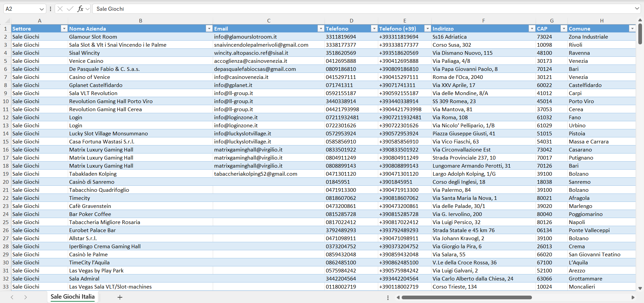Select cell Sisal Wincity
Image resolution: width=644 pixels, height=303 pixels.
tap(140, 53)
